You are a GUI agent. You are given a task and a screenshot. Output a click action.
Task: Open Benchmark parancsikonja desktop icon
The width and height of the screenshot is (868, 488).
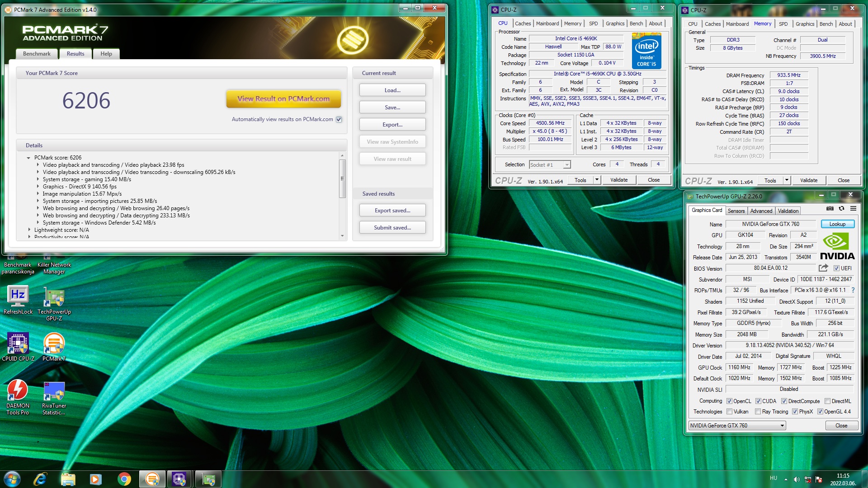tap(18, 265)
